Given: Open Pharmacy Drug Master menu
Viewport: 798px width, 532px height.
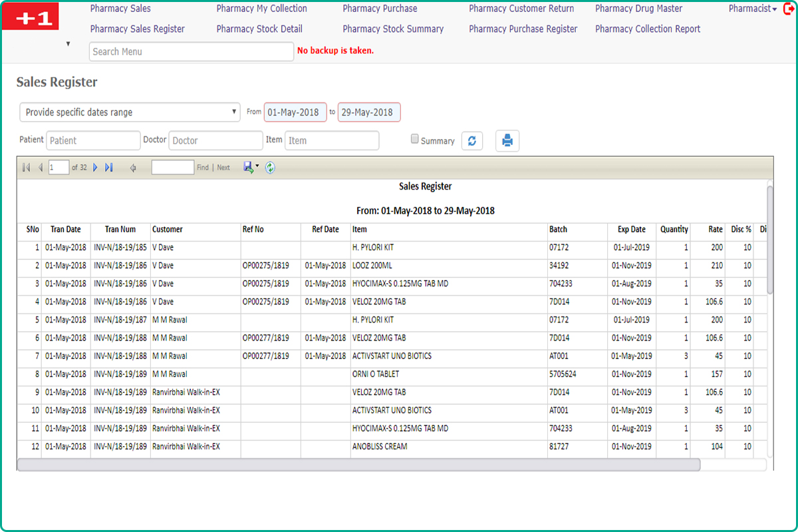Looking at the screenshot, I should click(x=638, y=9).
